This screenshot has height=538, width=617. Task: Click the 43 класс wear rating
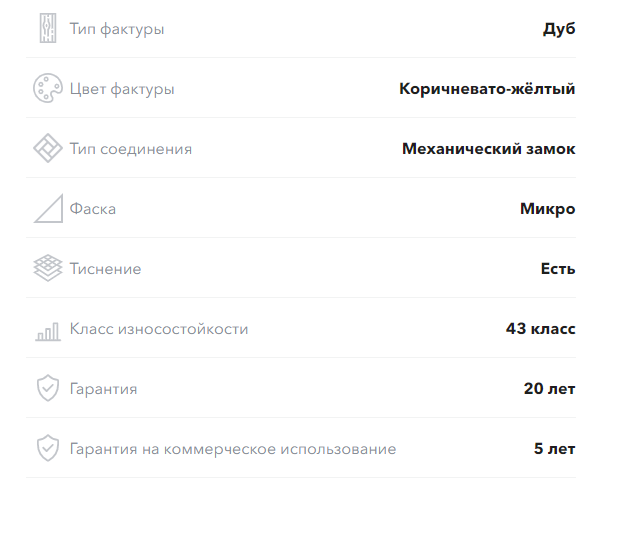(x=541, y=329)
